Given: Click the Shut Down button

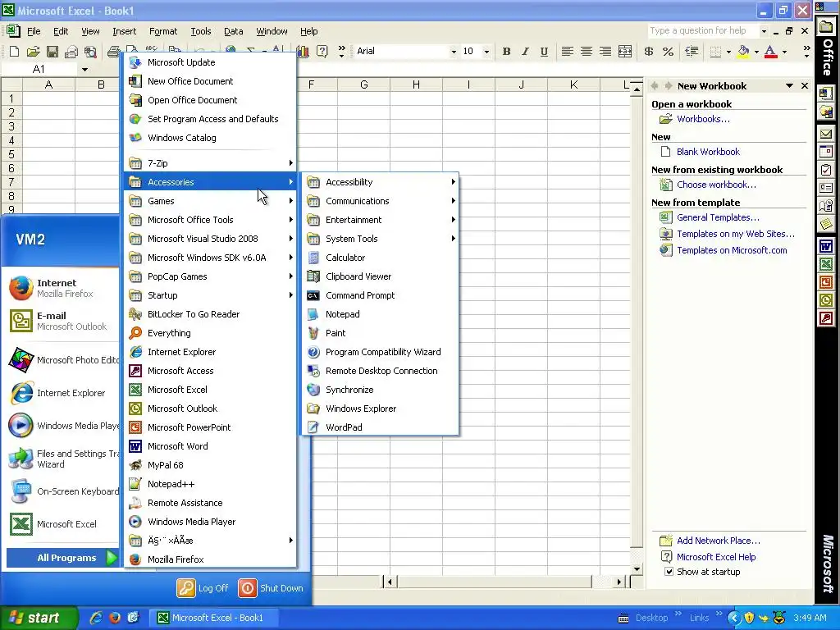Looking at the screenshot, I should 271,588.
